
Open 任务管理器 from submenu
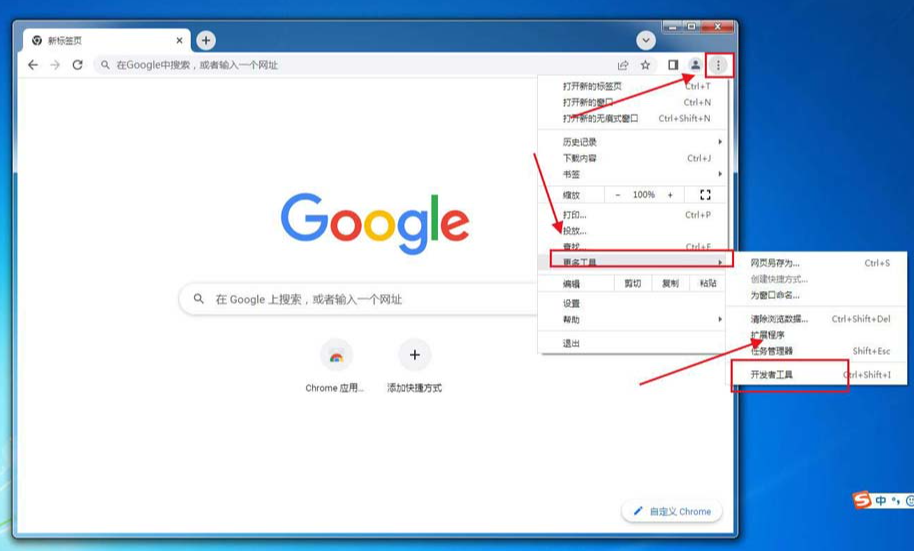tap(817, 351)
